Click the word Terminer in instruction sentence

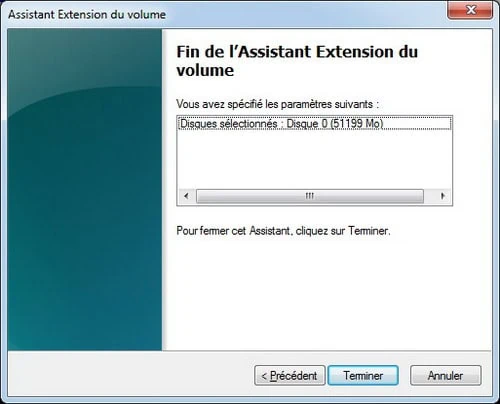pyautogui.click(x=368, y=230)
